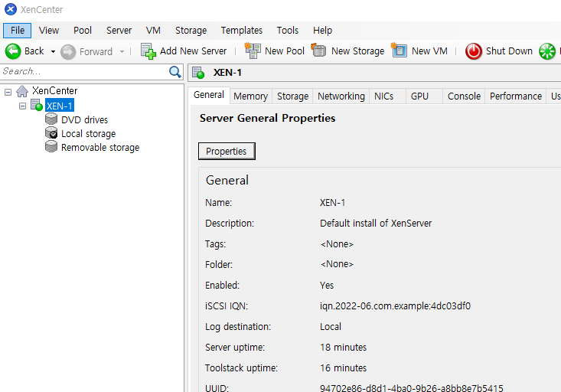
Task: Open the Tools menu
Action: click(287, 31)
